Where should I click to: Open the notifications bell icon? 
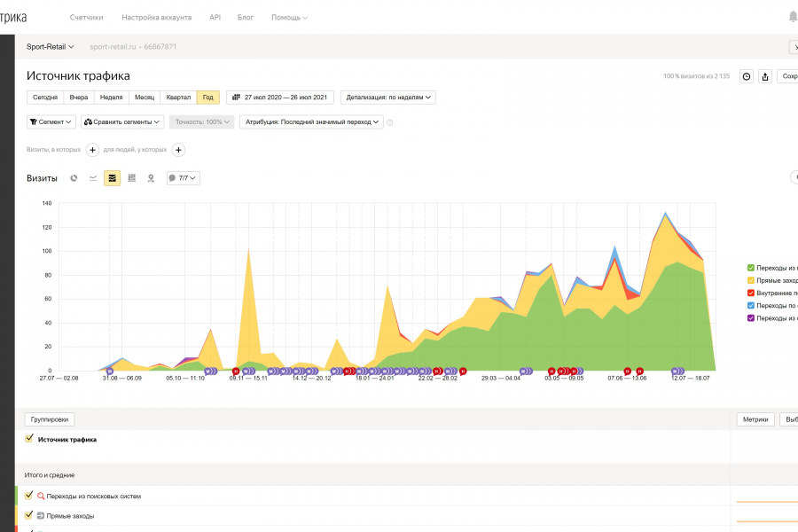click(x=793, y=17)
